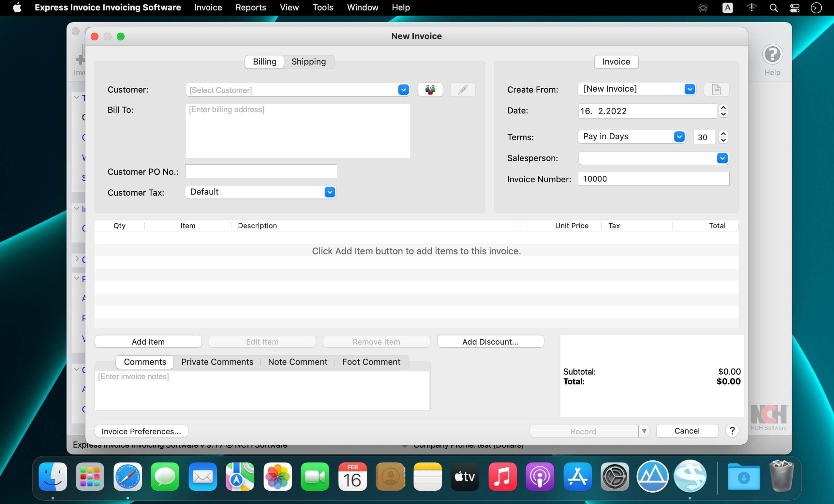Open the Downloads folder in dock

744,477
